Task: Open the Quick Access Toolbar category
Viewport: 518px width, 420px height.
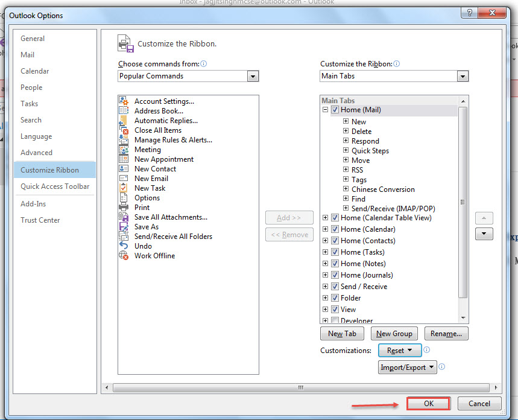Action: point(55,186)
